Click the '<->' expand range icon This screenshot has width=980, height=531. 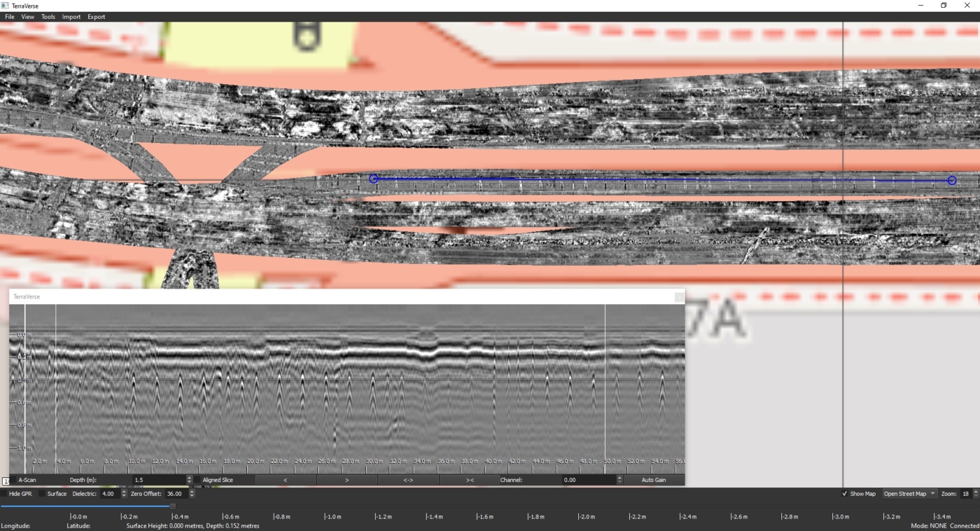point(408,479)
